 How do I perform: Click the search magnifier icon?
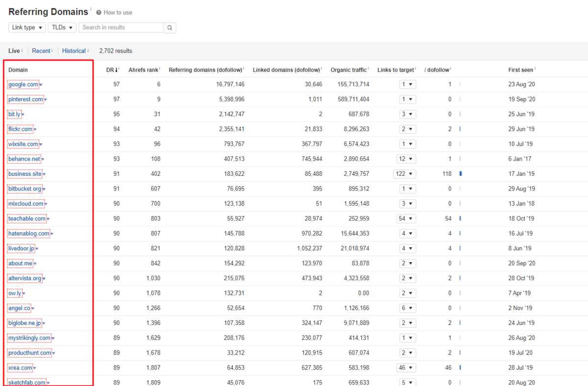click(x=170, y=28)
